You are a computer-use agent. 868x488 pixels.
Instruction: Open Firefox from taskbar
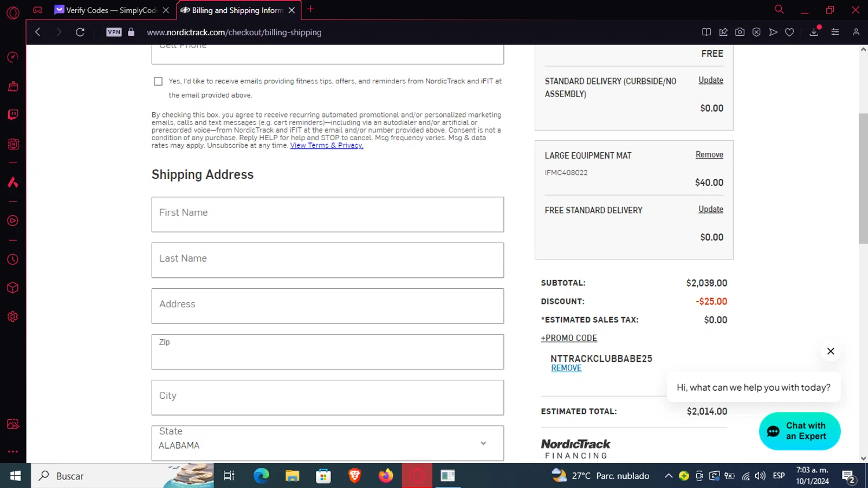tap(385, 476)
